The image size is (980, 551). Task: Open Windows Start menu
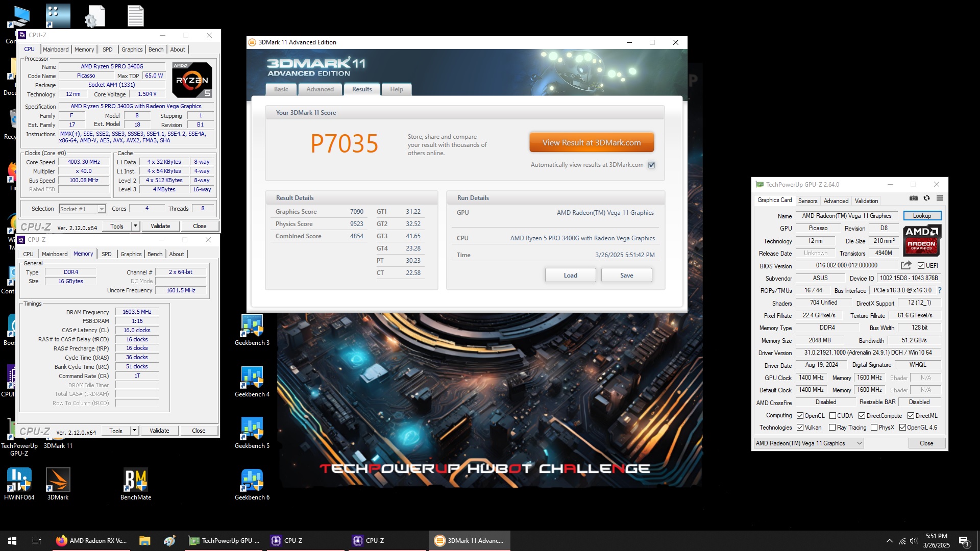12,541
